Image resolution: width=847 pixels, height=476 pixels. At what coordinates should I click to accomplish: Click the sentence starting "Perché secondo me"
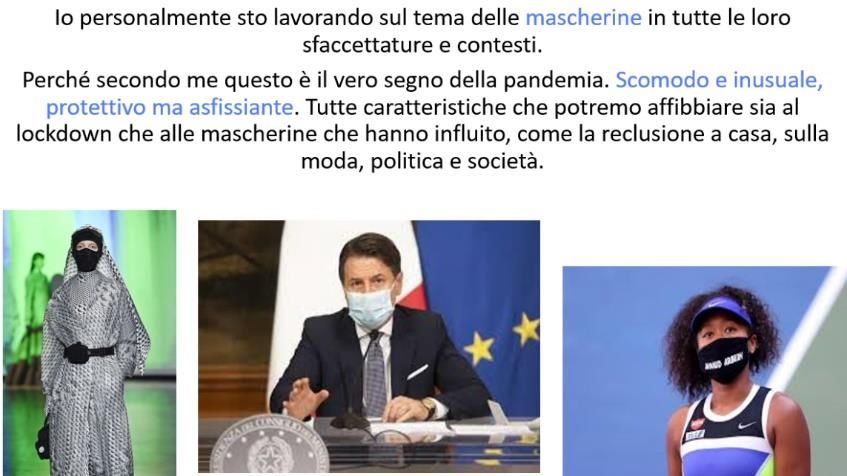[x=315, y=80]
